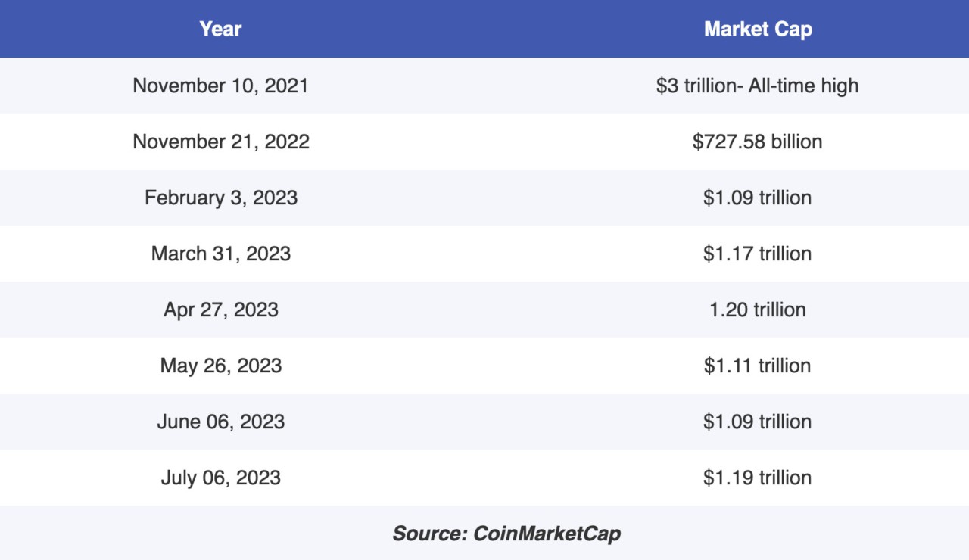Click the $1.19 trillion market cap value

(757, 478)
